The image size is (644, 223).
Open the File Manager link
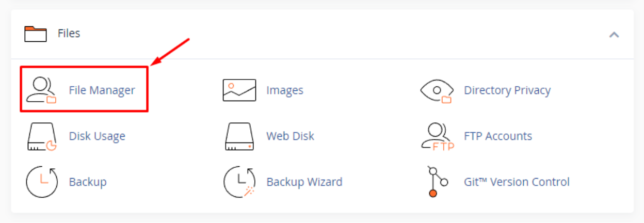point(102,90)
